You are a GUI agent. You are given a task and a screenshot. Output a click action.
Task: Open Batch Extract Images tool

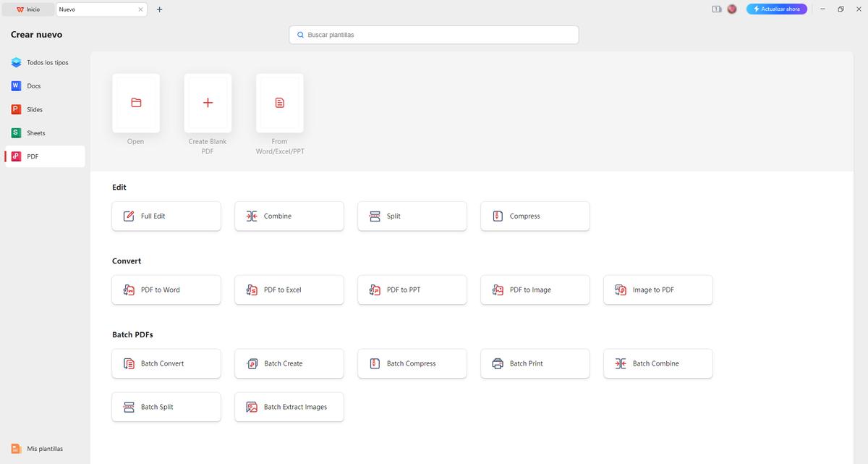[x=289, y=408]
